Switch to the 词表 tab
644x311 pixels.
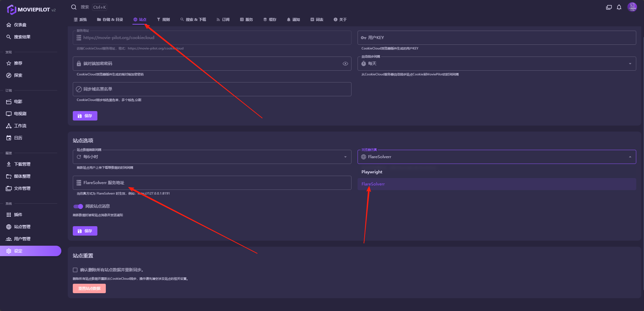pyautogui.click(x=317, y=20)
